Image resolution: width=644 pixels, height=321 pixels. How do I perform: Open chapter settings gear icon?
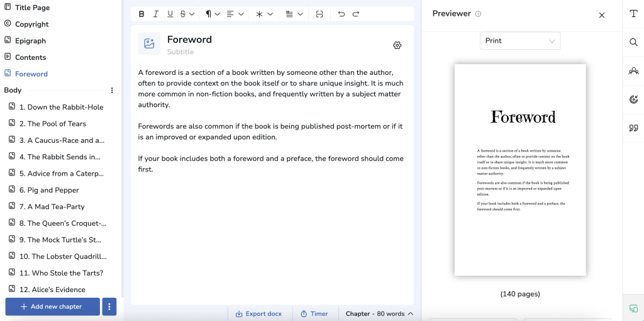tap(397, 45)
